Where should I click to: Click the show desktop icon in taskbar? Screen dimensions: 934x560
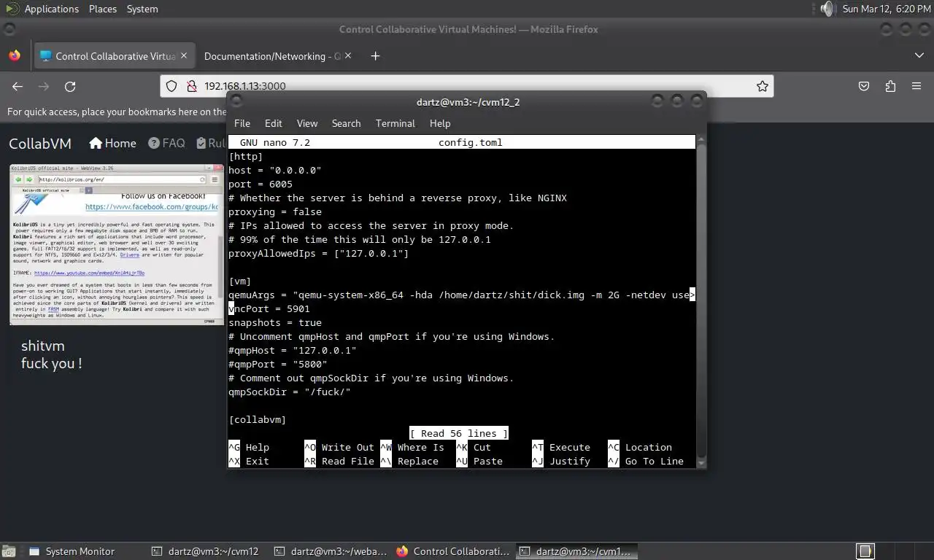10,551
